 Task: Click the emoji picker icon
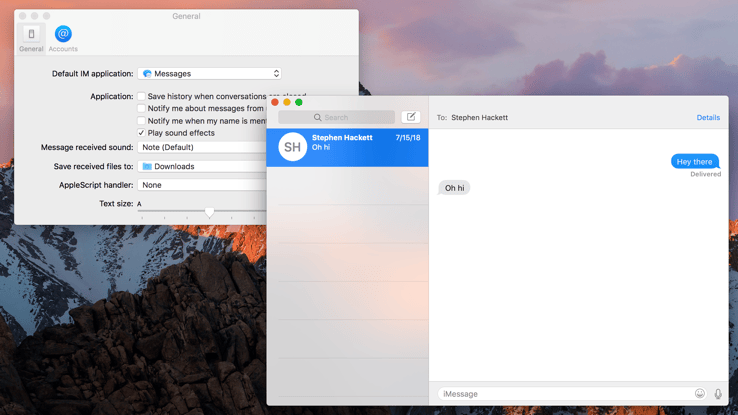(x=700, y=393)
